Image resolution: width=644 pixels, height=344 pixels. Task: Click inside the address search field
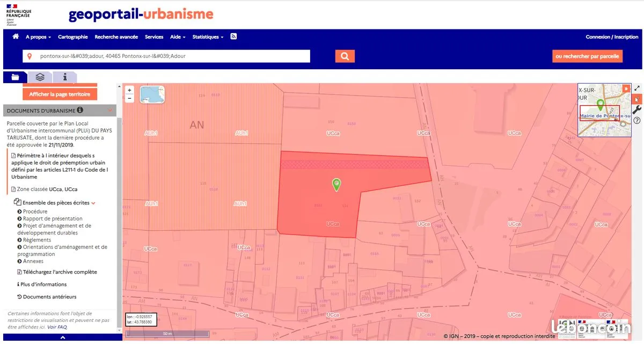tap(166, 56)
